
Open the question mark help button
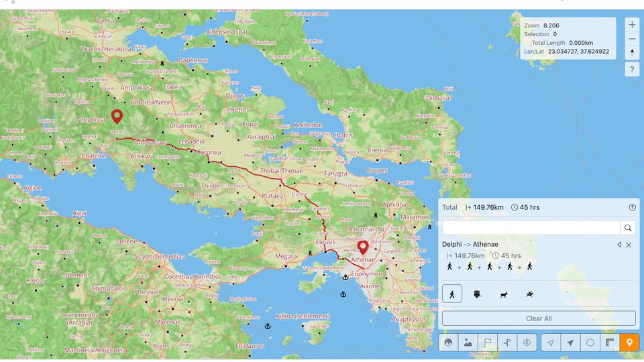click(x=632, y=69)
